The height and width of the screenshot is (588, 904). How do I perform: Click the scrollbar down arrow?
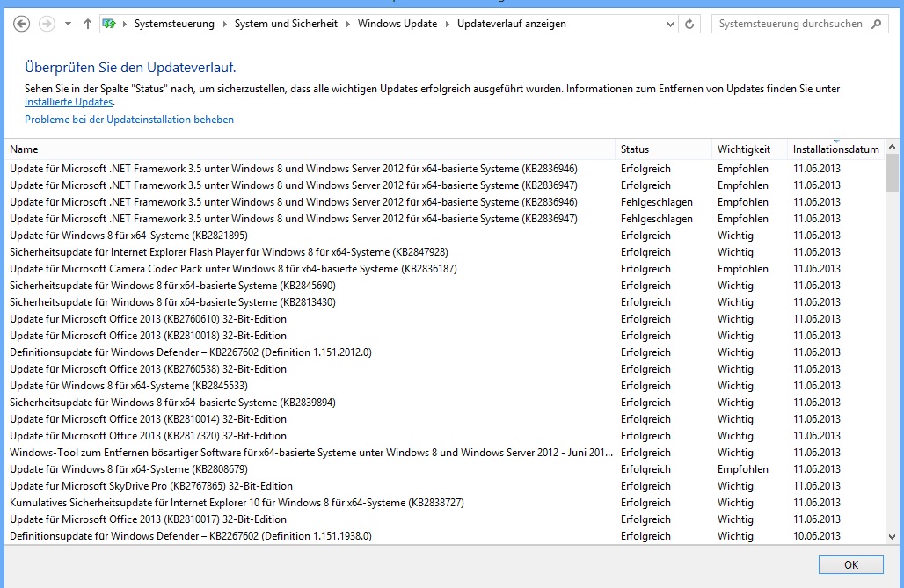[892, 537]
